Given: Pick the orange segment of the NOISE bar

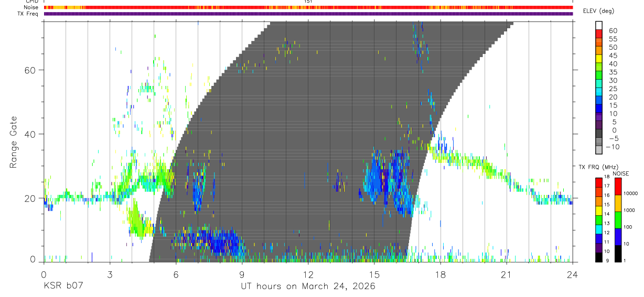Looking at the screenshot, I should 618,202.
